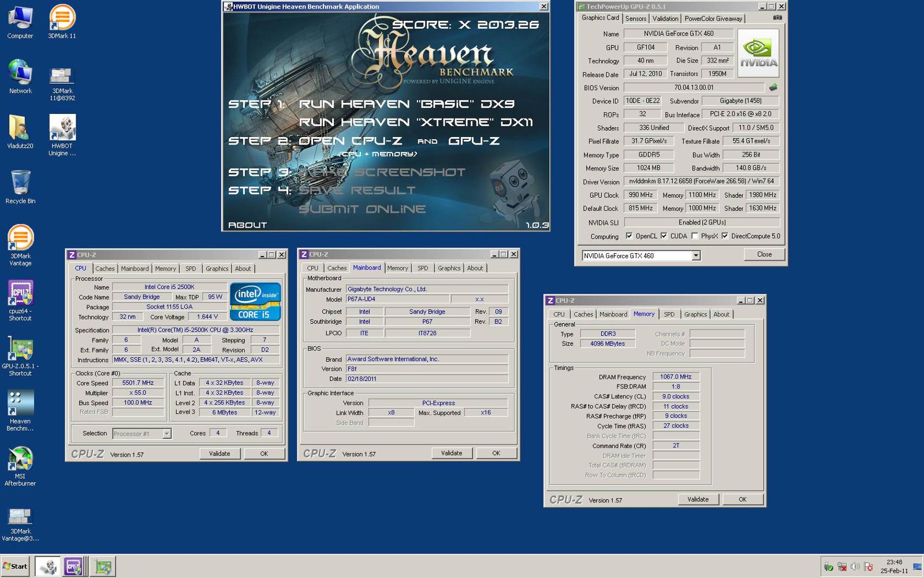Click Validate in the CPU-Z Memory window
Viewport: 924px width, 578px height.
(698, 499)
